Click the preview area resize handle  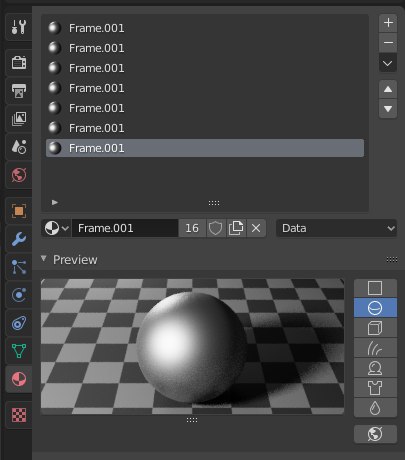point(192,420)
